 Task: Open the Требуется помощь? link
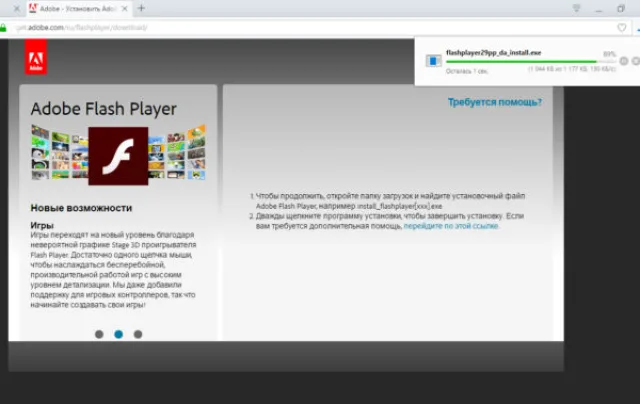point(495,102)
